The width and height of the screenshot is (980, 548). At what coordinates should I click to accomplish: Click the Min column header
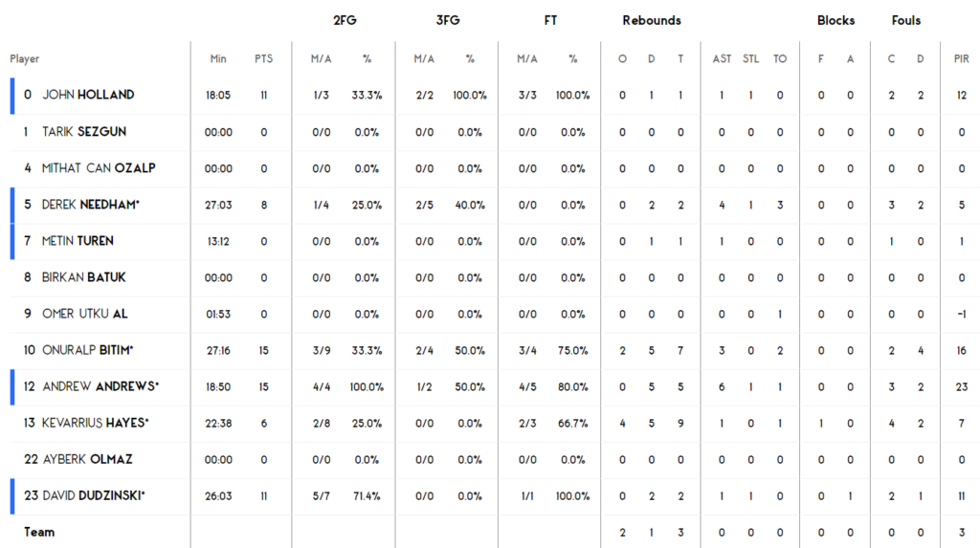tap(218, 58)
